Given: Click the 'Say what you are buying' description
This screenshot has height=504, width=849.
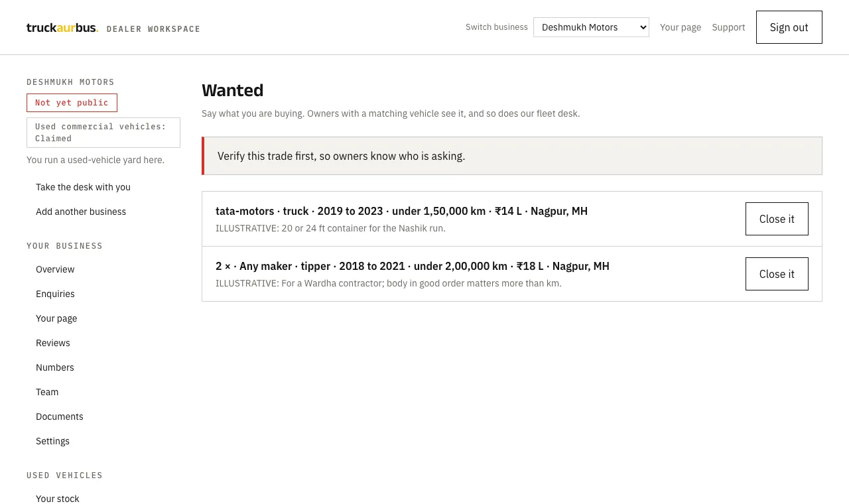Looking at the screenshot, I should coord(391,113).
